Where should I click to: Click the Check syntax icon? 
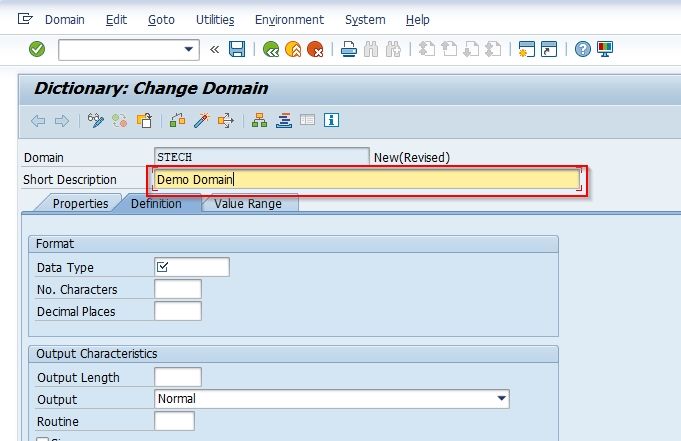point(178,120)
